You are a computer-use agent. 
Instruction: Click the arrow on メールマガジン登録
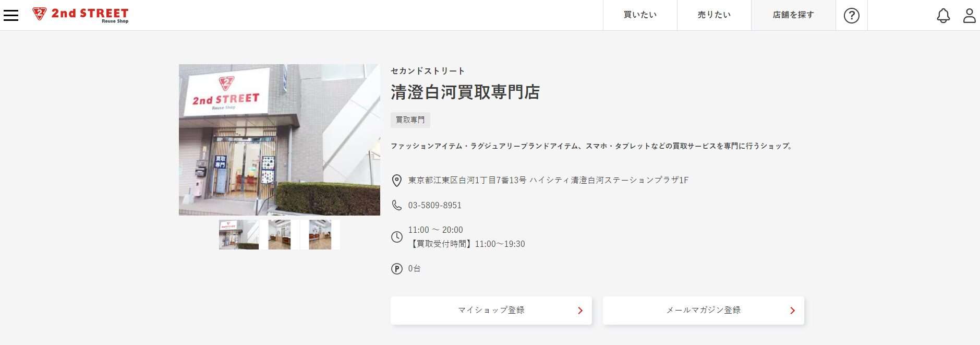[x=792, y=311]
